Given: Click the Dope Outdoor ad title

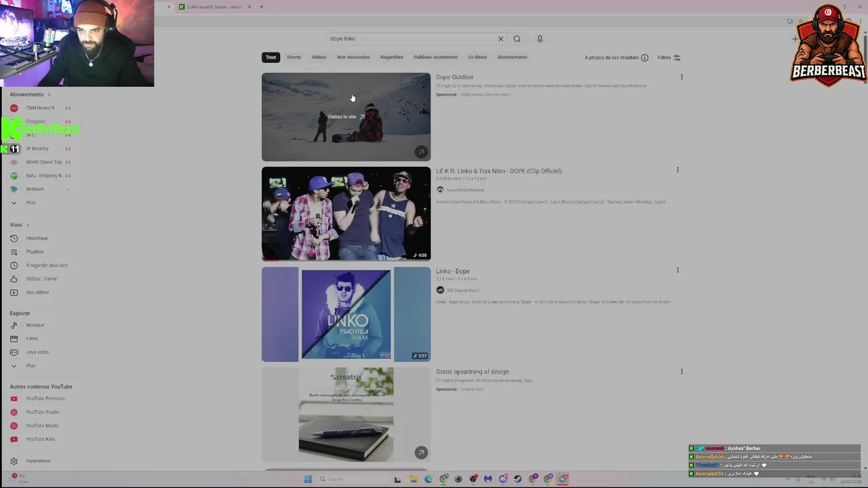Looking at the screenshot, I should point(454,77).
